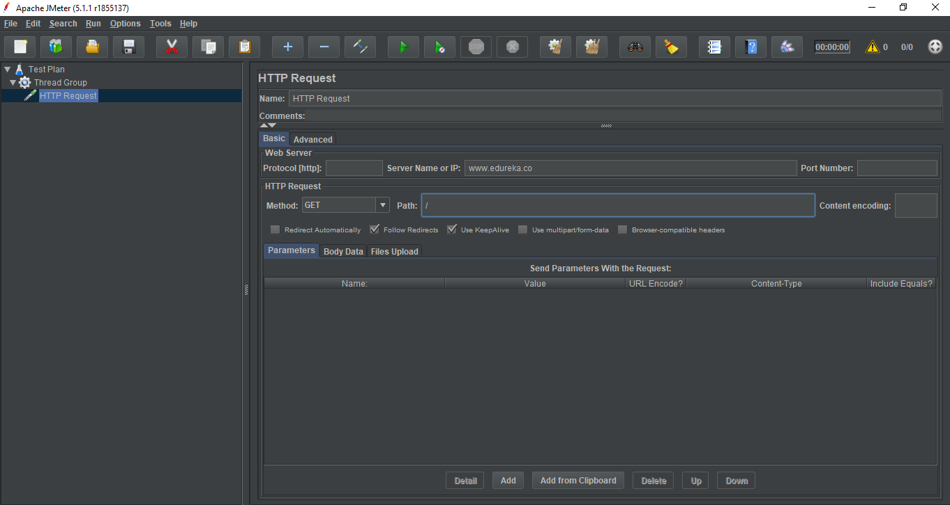Start the test with green play icon
This screenshot has width=950, height=505.
(404, 47)
